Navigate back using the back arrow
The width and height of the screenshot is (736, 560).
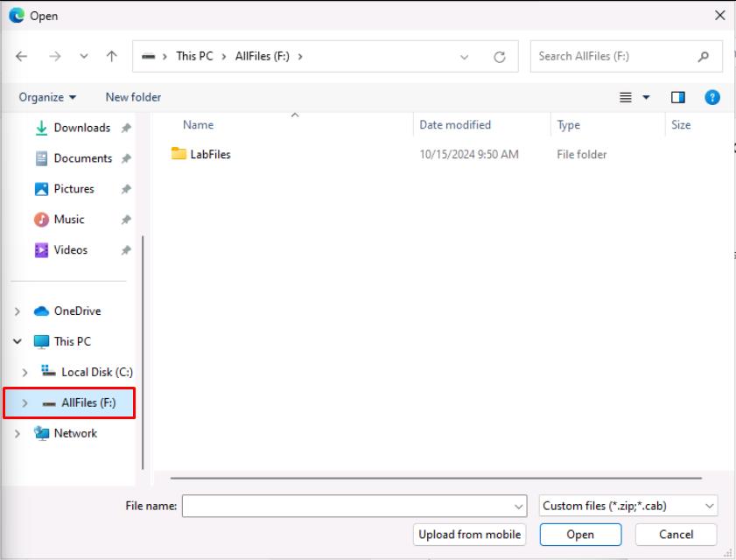pyautogui.click(x=20, y=56)
